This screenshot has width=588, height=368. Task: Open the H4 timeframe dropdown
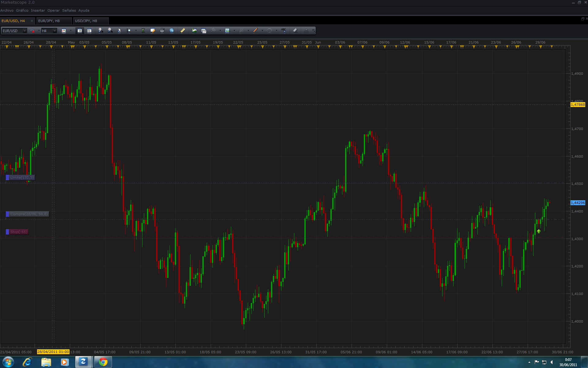(x=55, y=31)
